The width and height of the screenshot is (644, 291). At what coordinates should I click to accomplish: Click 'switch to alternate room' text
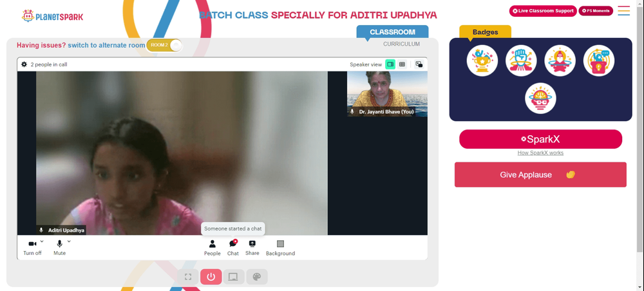click(106, 45)
